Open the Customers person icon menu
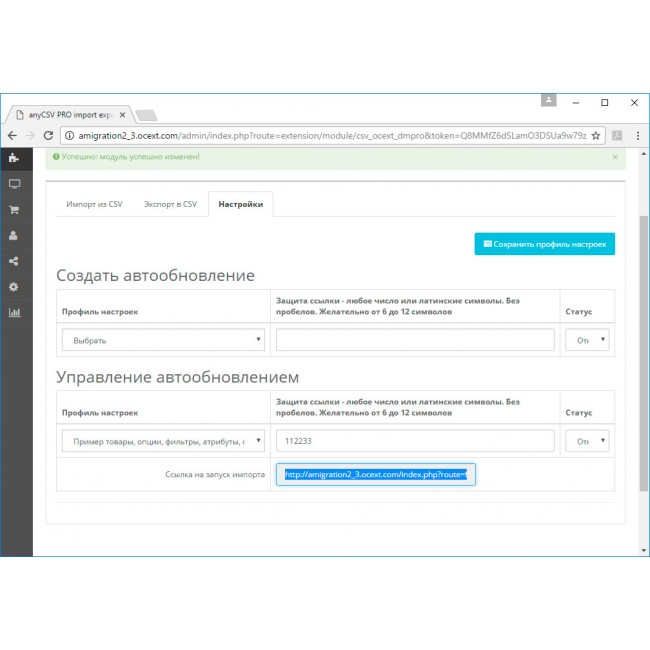This screenshot has height=650, width=650. pos(14,236)
